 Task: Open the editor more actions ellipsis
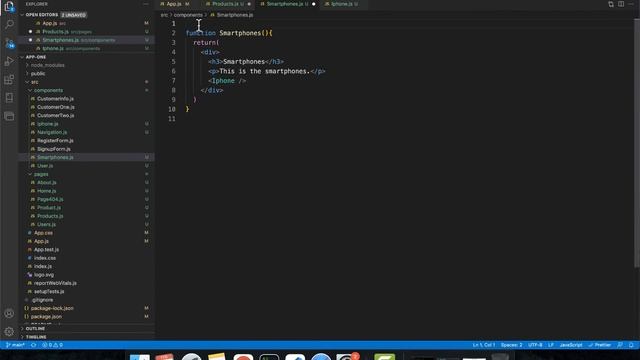click(x=631, y=4)
